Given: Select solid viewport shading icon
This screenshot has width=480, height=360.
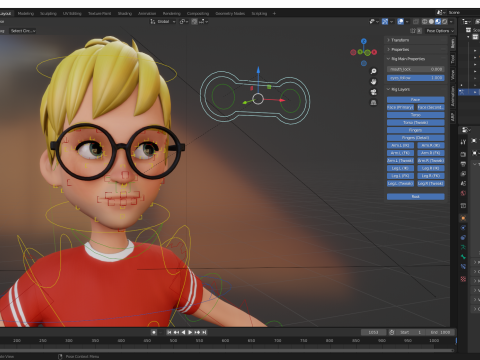Looking at the screenshot, I should coord(431,21).
